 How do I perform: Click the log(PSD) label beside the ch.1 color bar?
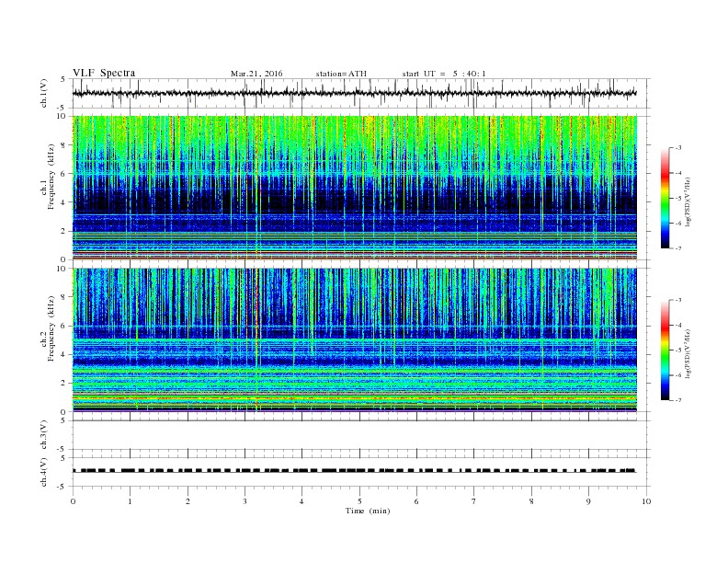688,202
